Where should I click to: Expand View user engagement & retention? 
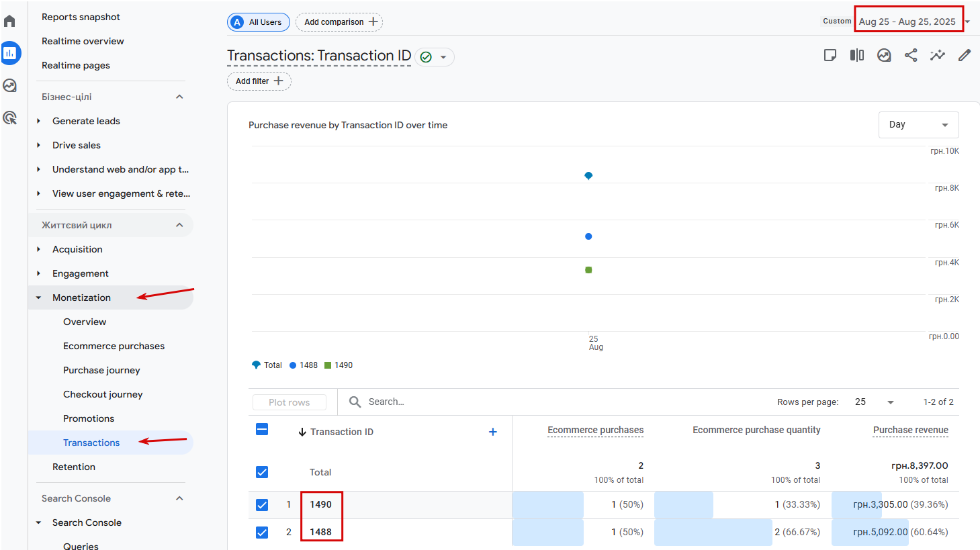[38, 193]
